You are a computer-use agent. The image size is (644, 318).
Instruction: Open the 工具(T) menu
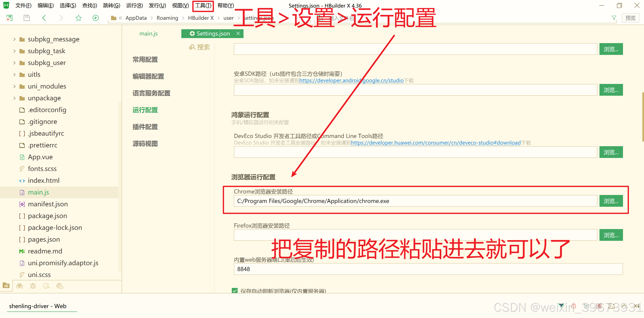[x=203, y=5]
